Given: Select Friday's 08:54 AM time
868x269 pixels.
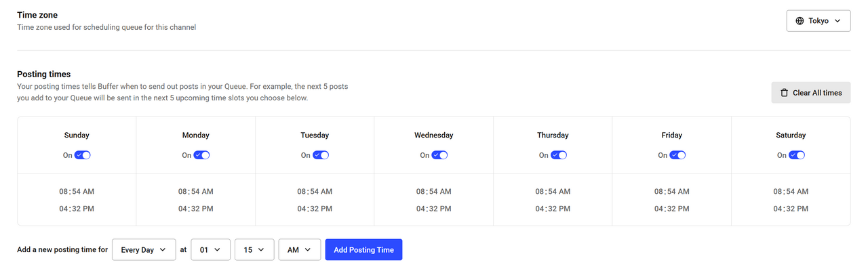Looking at the screenshot, I should coord(672,192).
